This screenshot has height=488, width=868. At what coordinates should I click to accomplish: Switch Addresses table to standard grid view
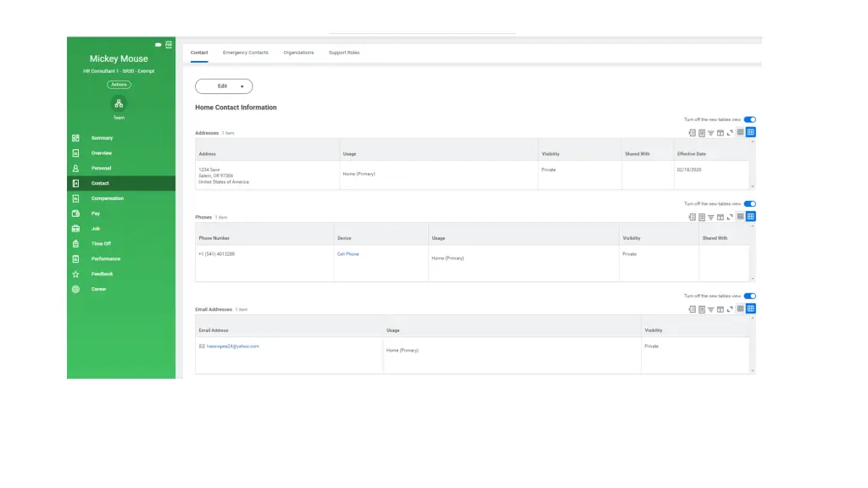(751, 132)
